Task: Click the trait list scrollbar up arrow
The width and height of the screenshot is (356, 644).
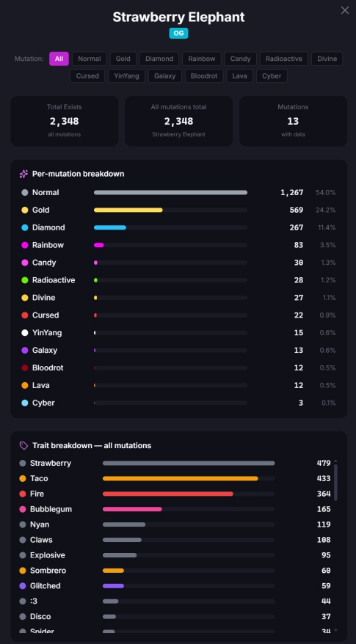Action: coord(336,461)
